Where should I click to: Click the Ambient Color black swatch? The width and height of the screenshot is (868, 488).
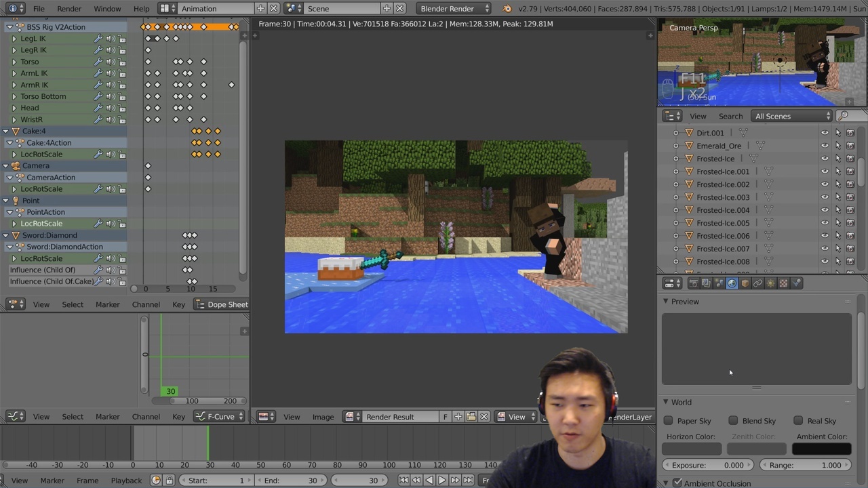coord(821,449)
